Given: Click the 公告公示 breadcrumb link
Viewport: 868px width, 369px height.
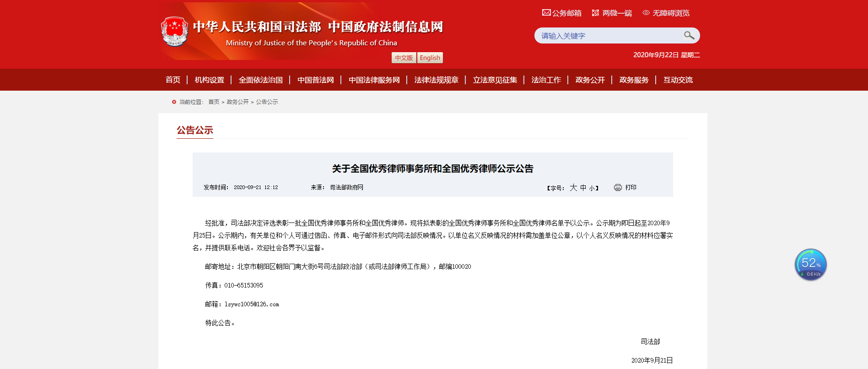Looking at the screenshot, I should (x=267, y=102).
